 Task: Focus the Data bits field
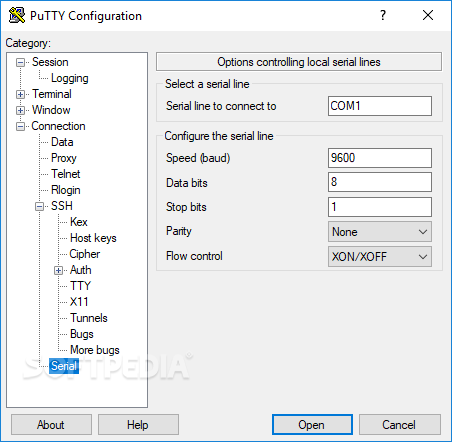click(x=380, y=182)
